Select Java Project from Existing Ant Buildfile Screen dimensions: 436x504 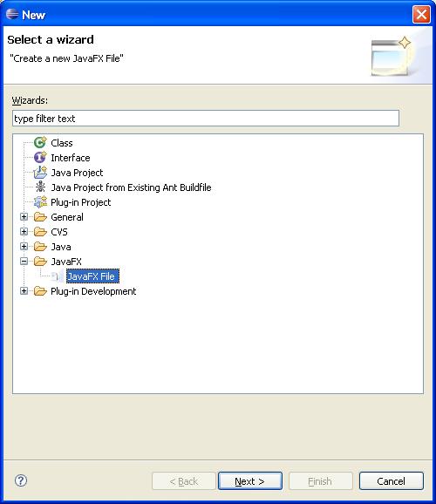(x=131, y=187)
